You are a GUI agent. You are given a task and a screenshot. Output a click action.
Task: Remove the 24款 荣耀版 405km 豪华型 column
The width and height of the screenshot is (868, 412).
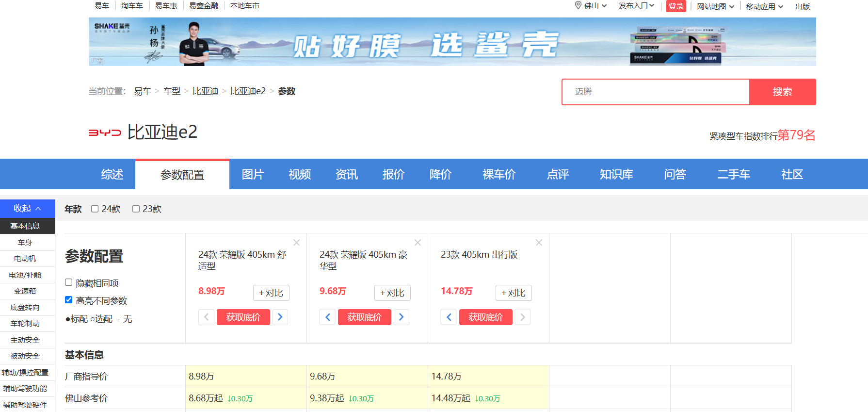pos(418,242)
